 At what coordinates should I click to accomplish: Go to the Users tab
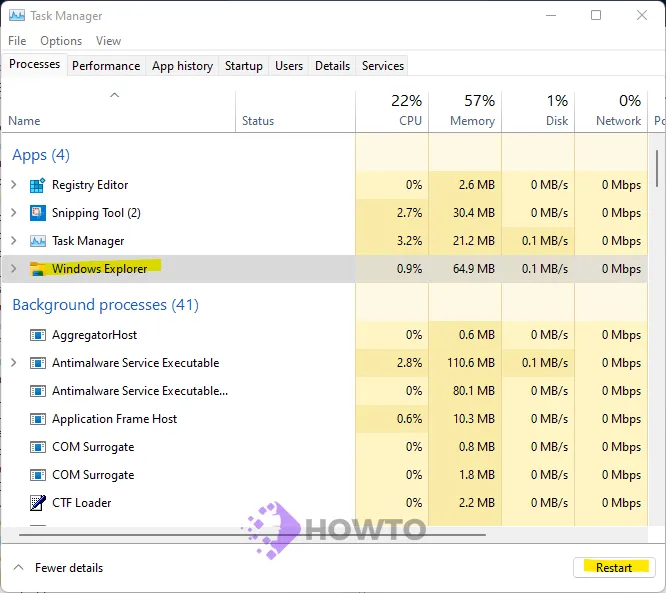click(289, 66)
